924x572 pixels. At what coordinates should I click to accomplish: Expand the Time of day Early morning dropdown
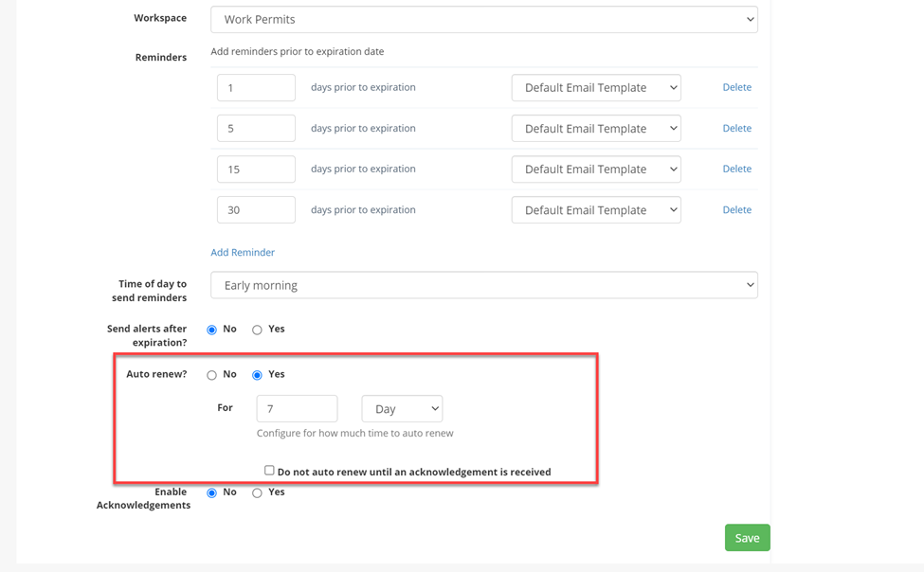(484, 285)
